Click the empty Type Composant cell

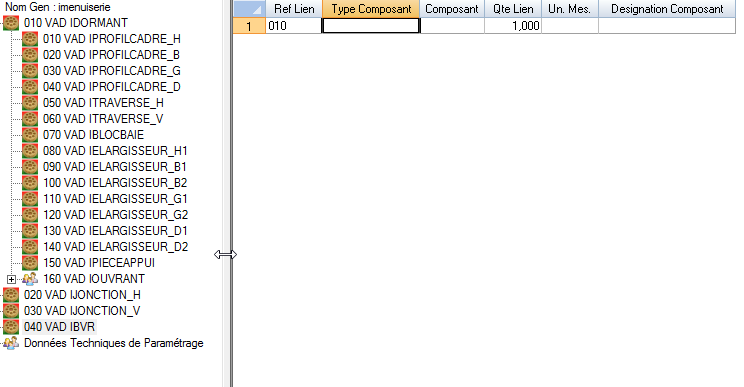pos(371,26)
